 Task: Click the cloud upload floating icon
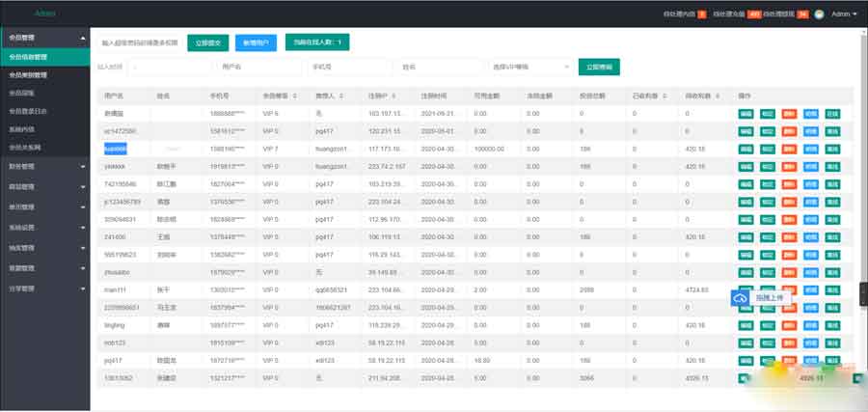(x=741, y=298)
